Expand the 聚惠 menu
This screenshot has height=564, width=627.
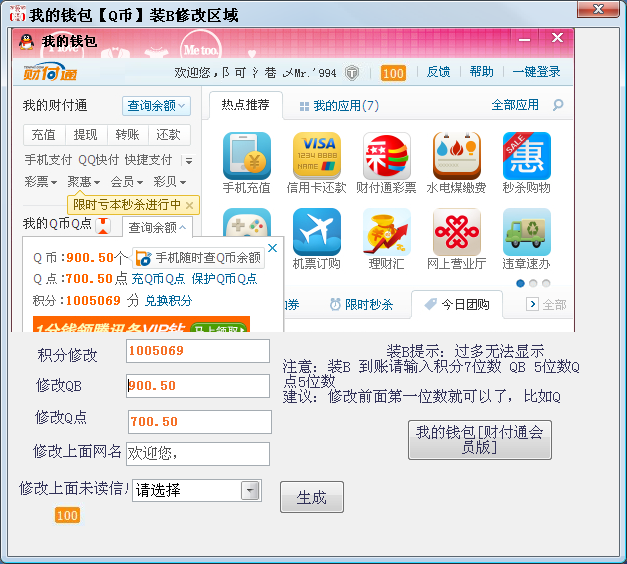[84, 182]
